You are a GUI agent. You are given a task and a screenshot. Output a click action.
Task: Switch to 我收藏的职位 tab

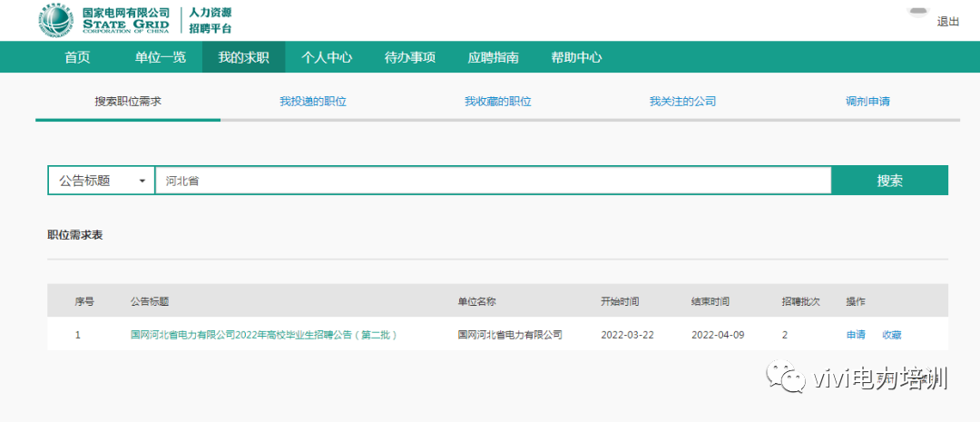pyautogui.click(x=498, y=102)
